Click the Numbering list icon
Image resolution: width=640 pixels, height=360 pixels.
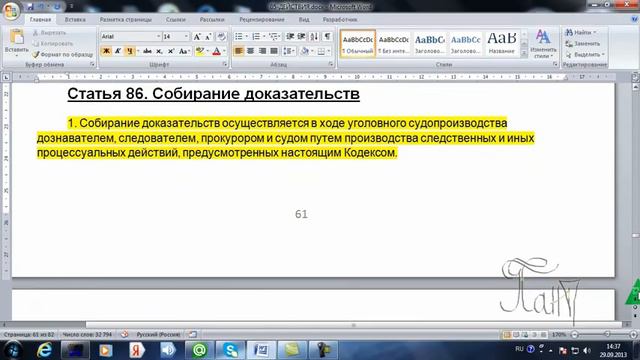pos(256,37)
